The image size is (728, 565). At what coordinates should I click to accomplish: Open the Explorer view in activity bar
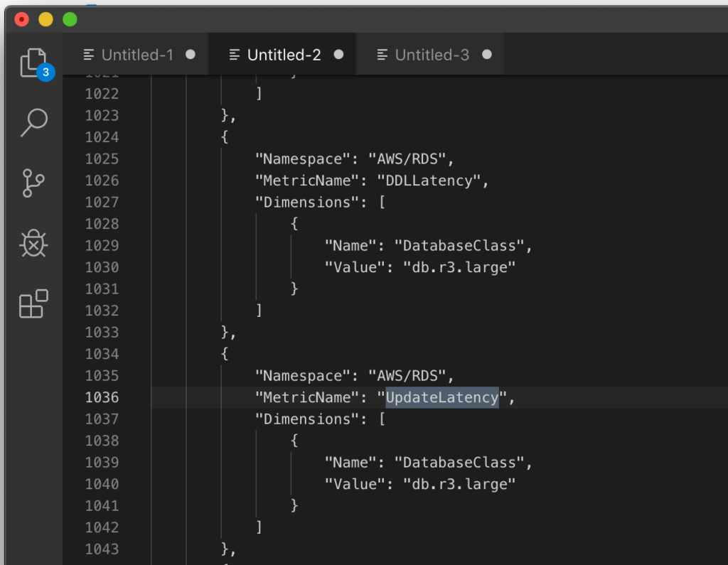[x=33, y=63]
